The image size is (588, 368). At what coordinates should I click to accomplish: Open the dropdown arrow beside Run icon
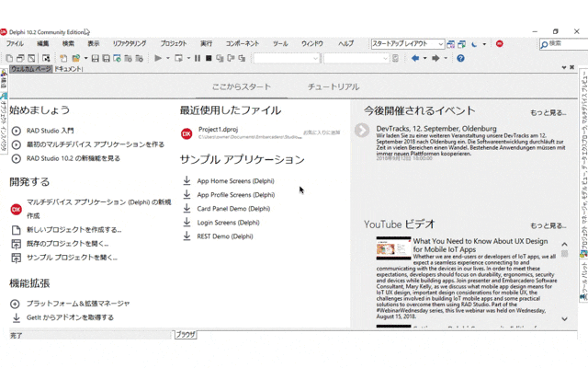167,58
